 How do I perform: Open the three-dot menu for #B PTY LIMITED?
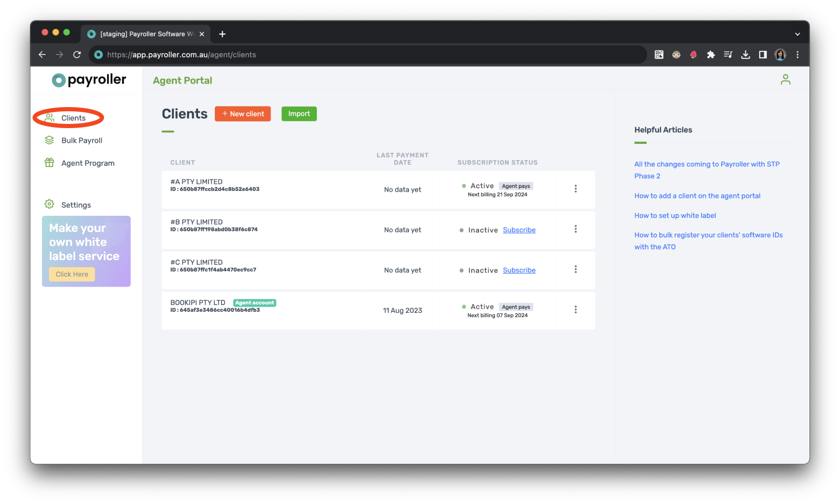point(575,229)
